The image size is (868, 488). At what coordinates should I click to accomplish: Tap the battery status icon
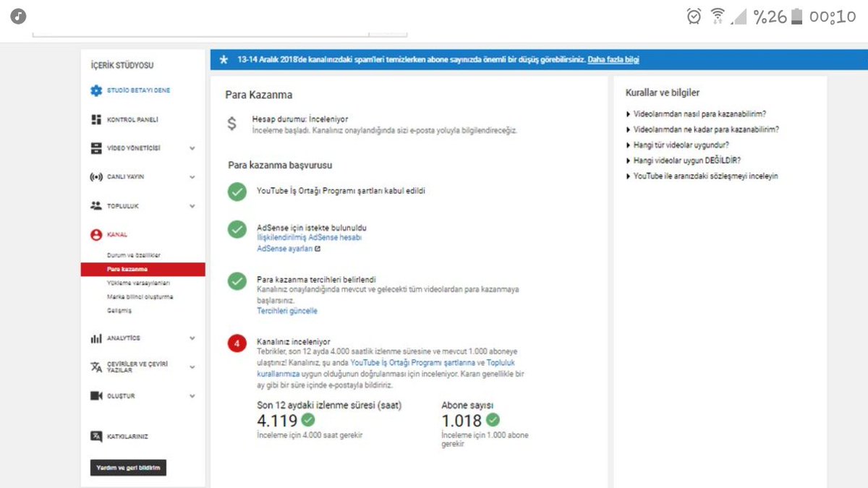coord(796,17)
